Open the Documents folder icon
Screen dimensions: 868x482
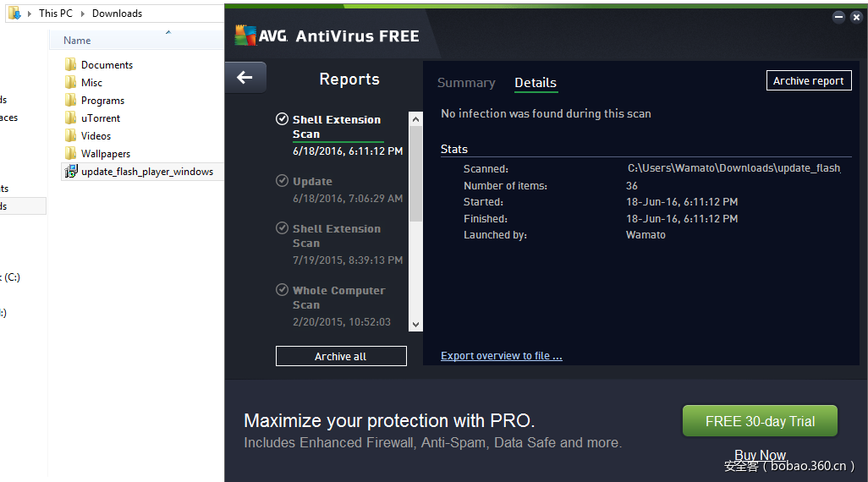(x=71, y=65)
